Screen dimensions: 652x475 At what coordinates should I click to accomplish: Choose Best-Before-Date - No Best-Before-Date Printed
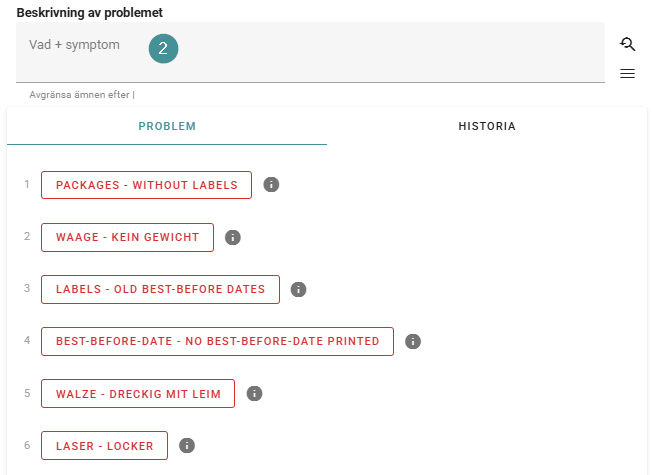click(217, 341)
